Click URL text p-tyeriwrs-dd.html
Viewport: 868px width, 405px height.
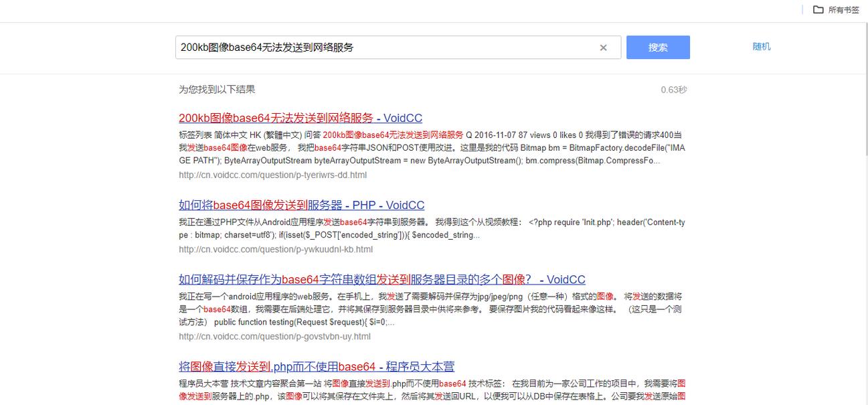point(272,175)
